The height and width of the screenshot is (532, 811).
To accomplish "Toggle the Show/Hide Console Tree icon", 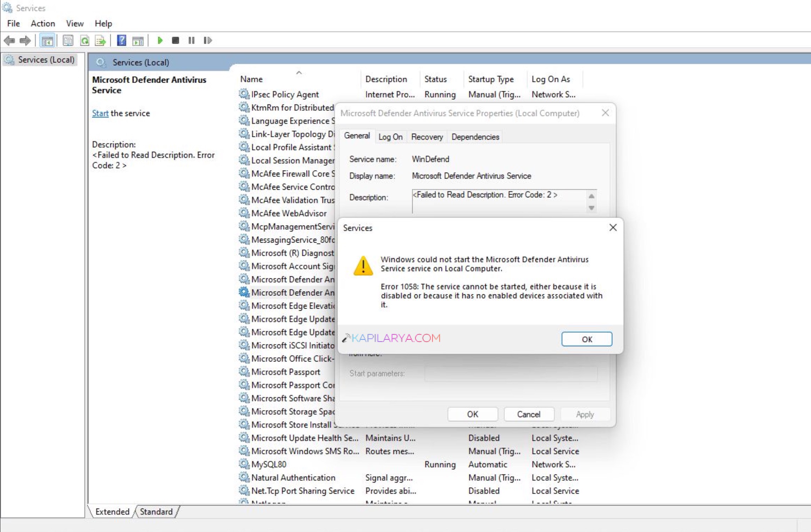I will [47, 40].
